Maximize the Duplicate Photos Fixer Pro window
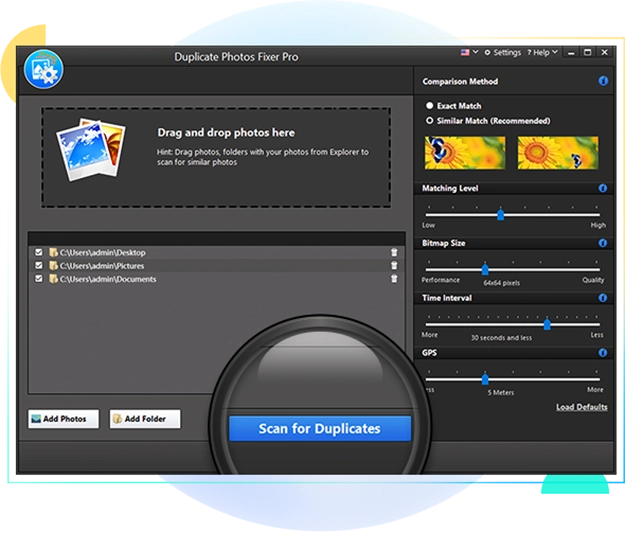This screenshot has height=539, width=625. point(588,53)
